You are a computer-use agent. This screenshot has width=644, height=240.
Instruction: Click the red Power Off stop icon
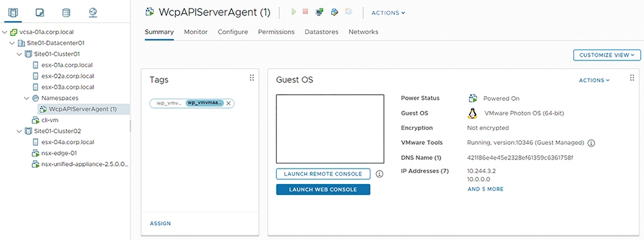(305, 12)
